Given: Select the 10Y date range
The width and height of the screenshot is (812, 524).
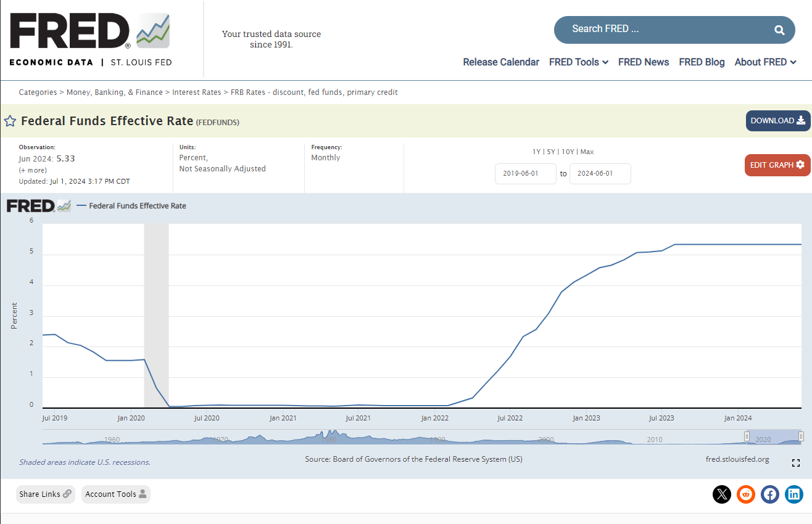Looking at the screenshot, I should 568,152.
